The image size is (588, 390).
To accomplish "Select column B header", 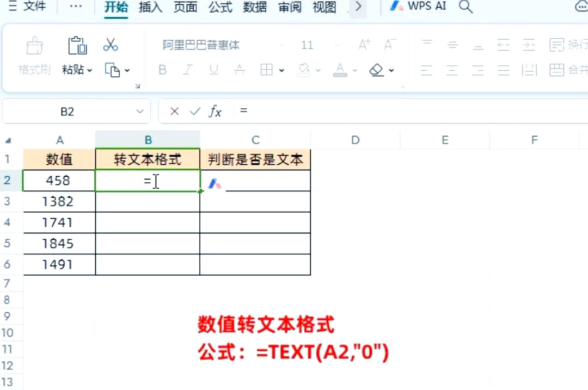I will pos(148,140).
